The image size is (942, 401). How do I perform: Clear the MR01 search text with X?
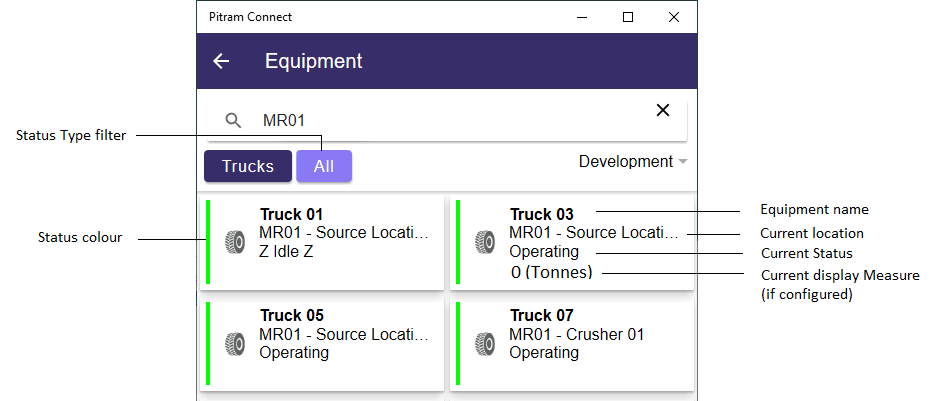pos(663,110)
